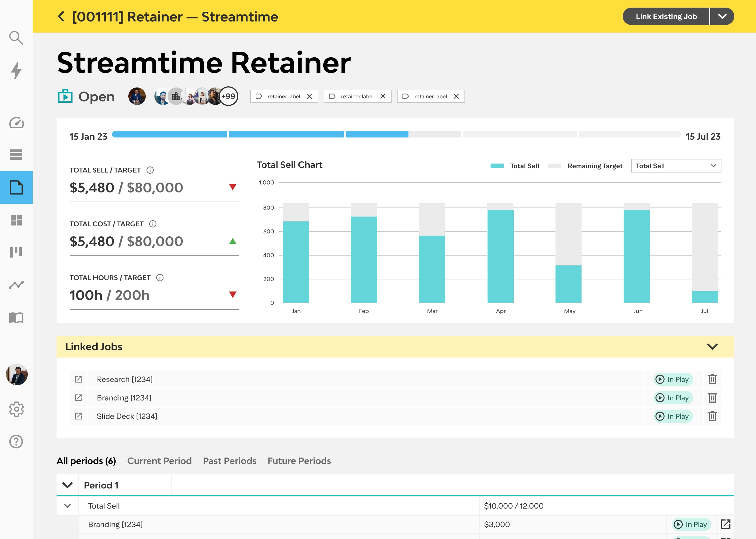Click the retainer date progress bar
The height and width of the screenshot is (539, 756).
396,134
